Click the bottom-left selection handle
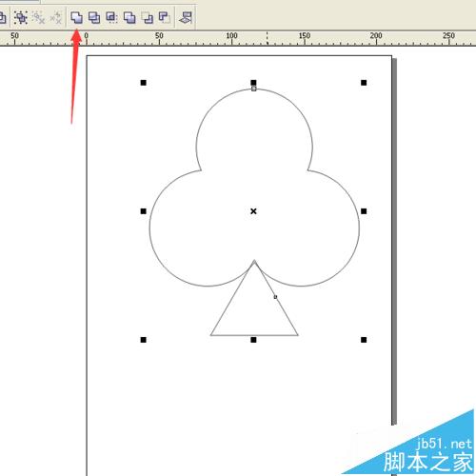Screen dimensions: 476x476 (144, 340)
